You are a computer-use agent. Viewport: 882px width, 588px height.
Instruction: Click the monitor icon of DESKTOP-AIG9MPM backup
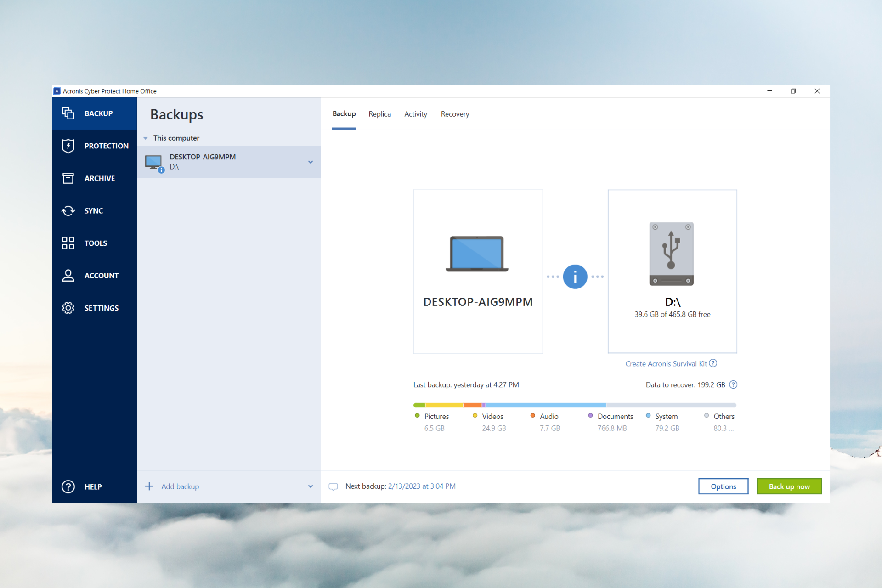tap(154, 163)
